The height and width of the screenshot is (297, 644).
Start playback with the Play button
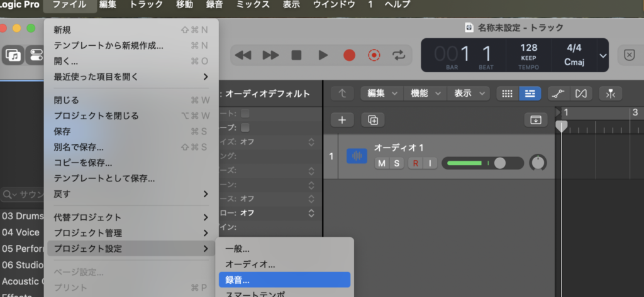click(x=323, y=55)
